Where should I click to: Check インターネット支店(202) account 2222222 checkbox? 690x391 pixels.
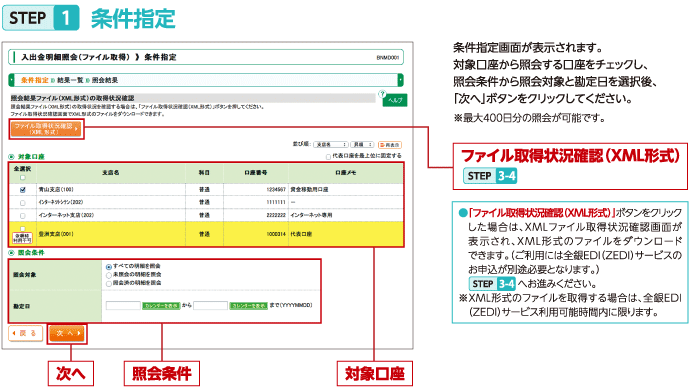pos(22,216)
